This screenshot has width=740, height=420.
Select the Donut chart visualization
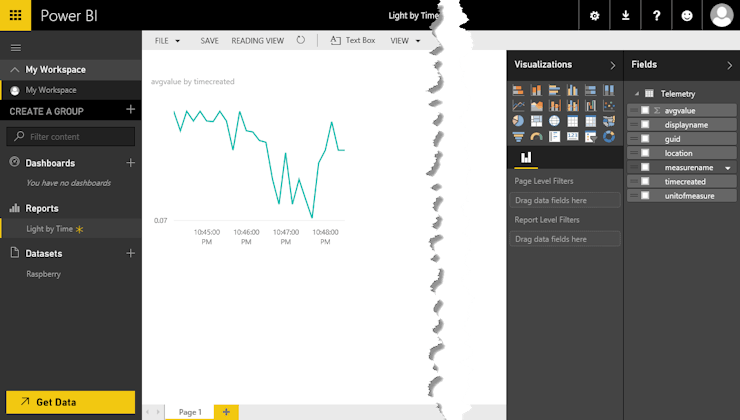pos(609,136)
